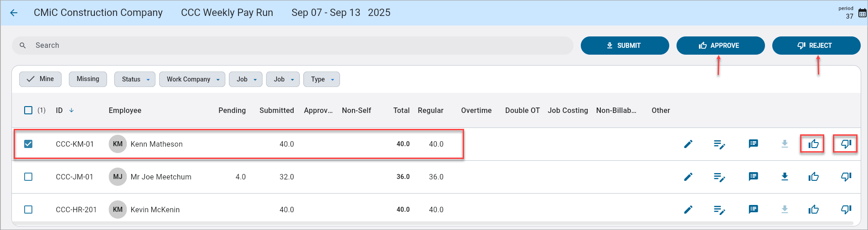Edit Kenn Matheson's timesheet with pencil icon
The height and width of the screenshot is (230, 868).
[688, 144]
